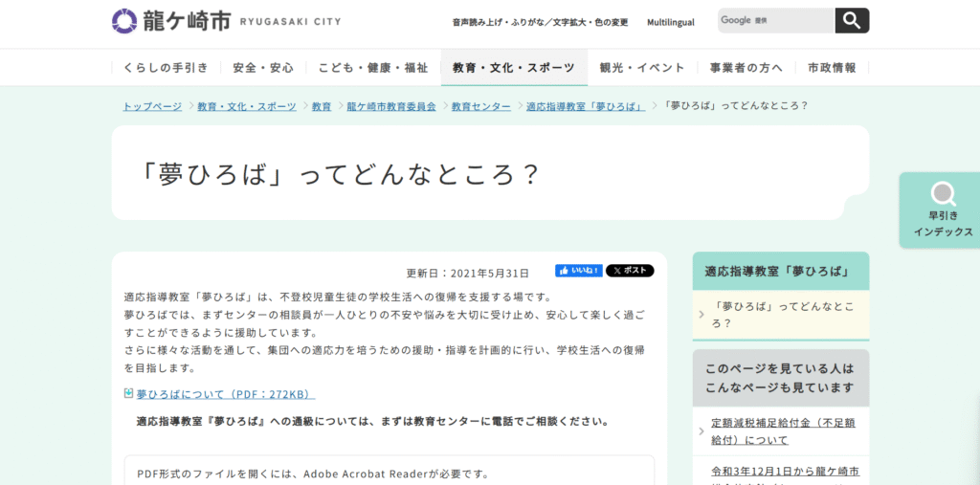Viewport: 980px width, 485px height.
Task: Select the くらしの手引き menu
Action: click(166, 68)
